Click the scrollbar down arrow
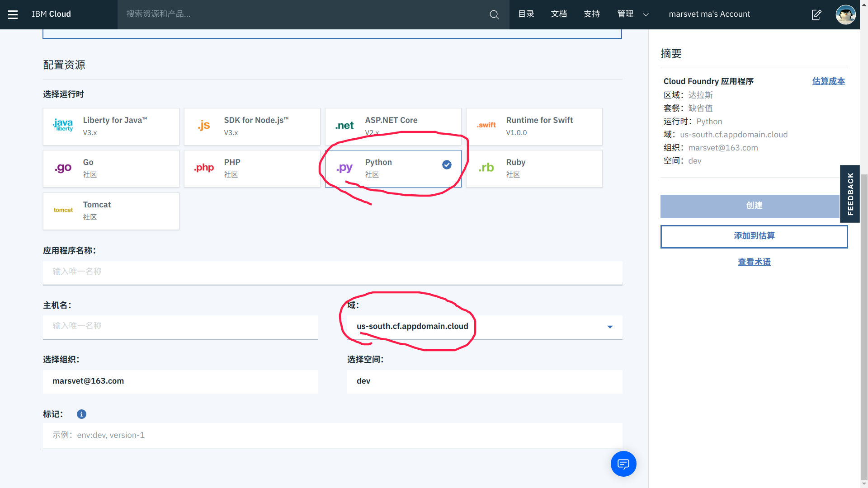The image size is (868, 488). point(864,483)
